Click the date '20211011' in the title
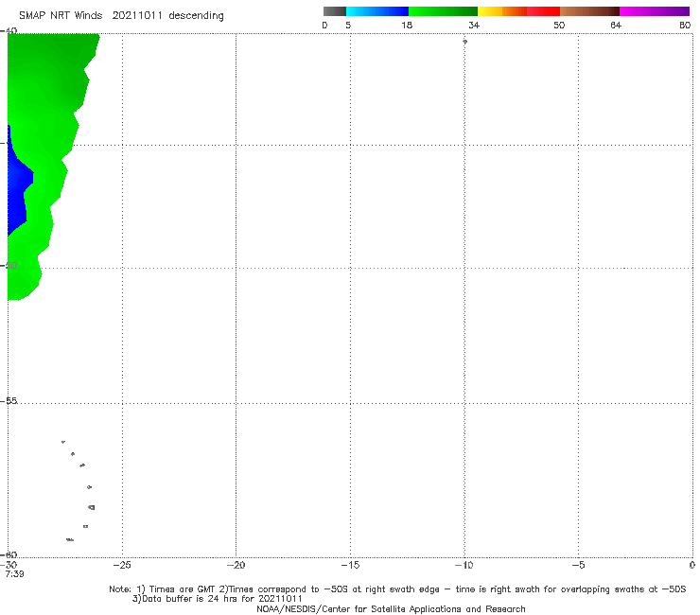700x615 pixels. [x=137, y=16]
